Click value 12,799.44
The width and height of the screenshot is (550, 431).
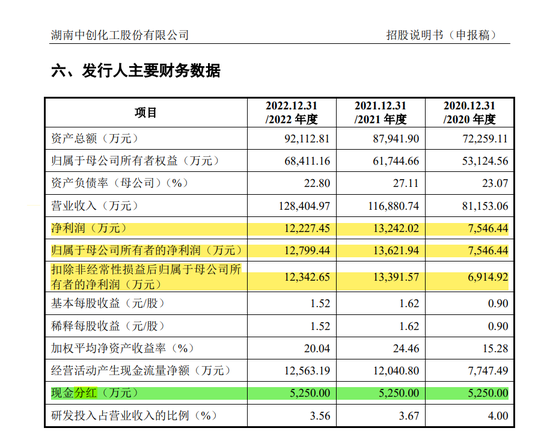coord(307,251)
